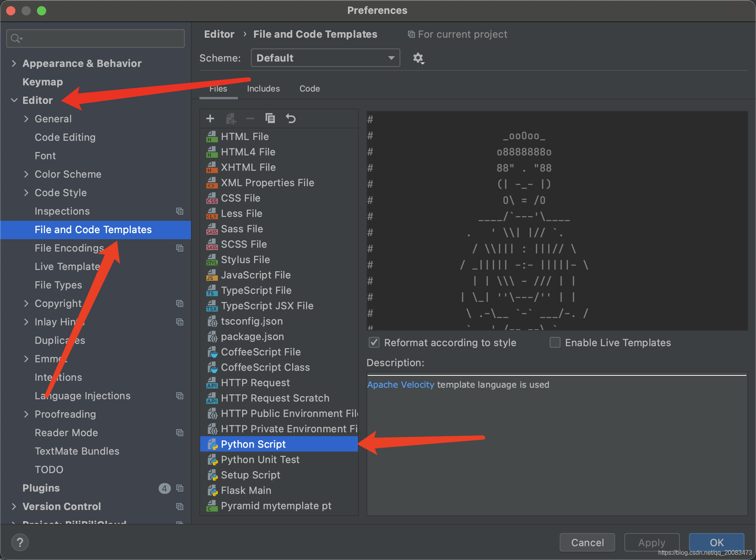Select Pyramid mytemplate pt template
756x560 pixels.
tap(276, 506)
